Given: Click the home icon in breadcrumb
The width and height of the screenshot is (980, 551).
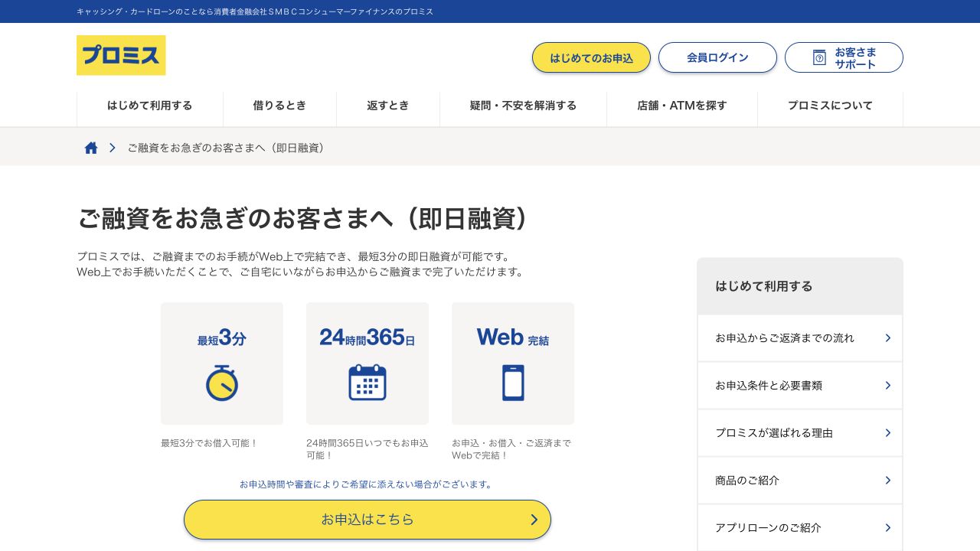Looking at the screenshot, I should (91, 148).
